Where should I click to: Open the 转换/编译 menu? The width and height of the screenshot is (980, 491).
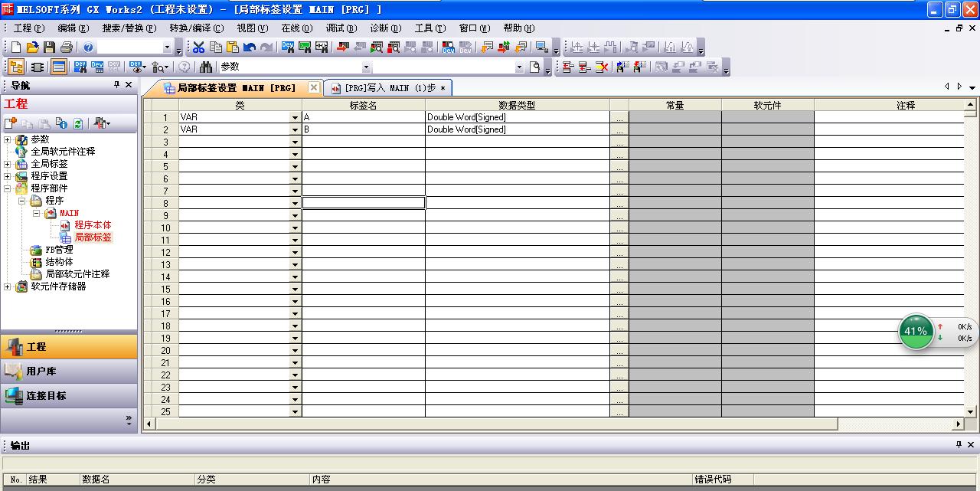pos(196,28)
